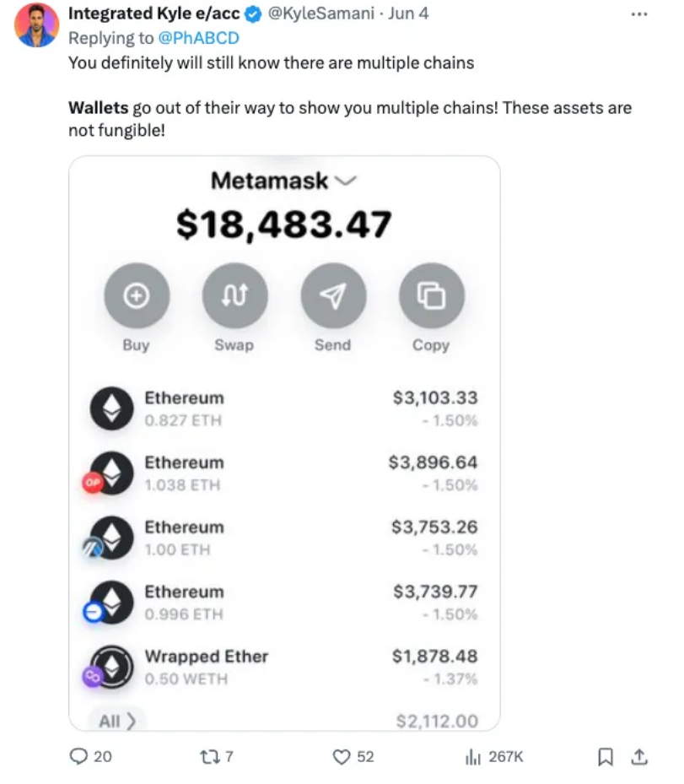Click the Copy address icon
The width and height of the screenshot is (684, 784).
[432, 295]
